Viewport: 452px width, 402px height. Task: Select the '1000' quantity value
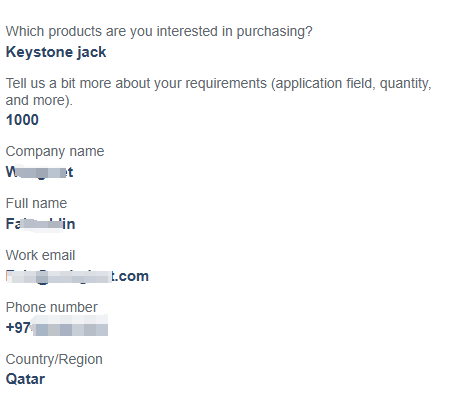click(x=22, y=120)
